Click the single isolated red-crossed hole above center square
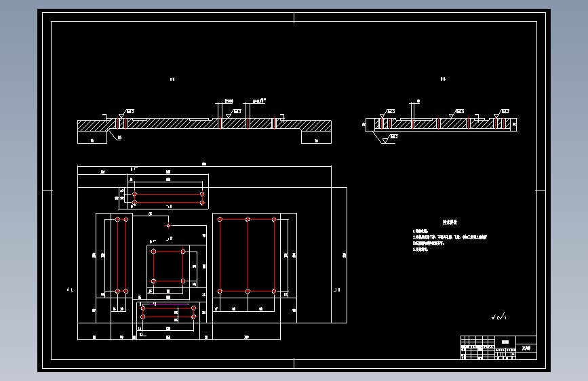Viewport: 588px width, 381px height. click(168, 225)
